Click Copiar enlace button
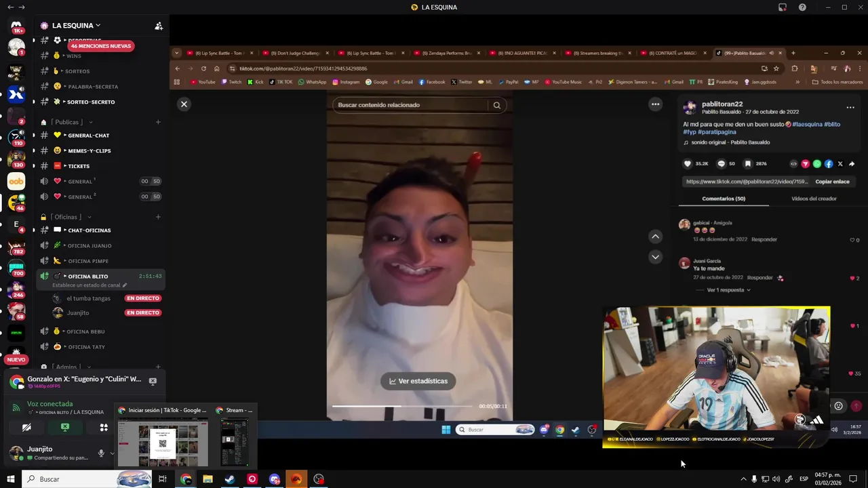 click(x=832, y=182)
